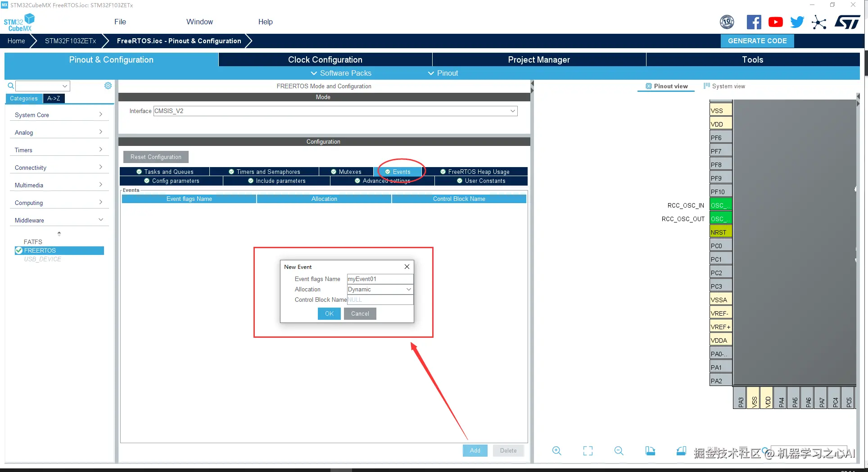Open the YouTube icon link

776,22
